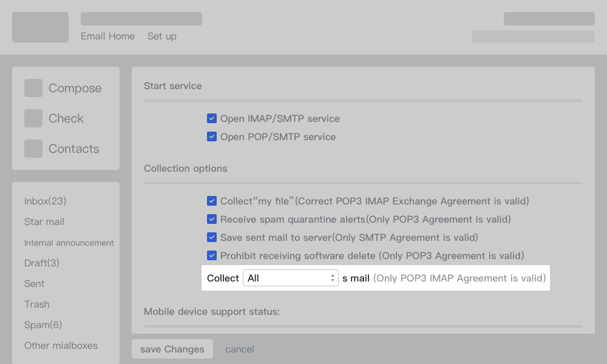Click the logo placeholder in header

(x=40, y=27)
